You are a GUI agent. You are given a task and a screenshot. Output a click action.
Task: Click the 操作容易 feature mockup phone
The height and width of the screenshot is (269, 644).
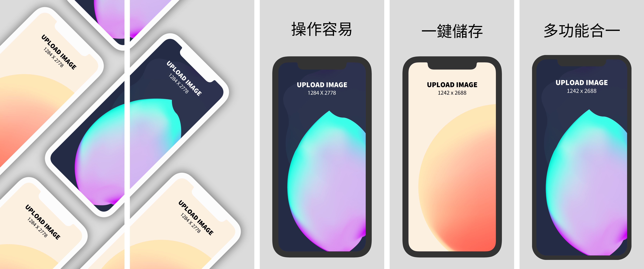[320, 164]
